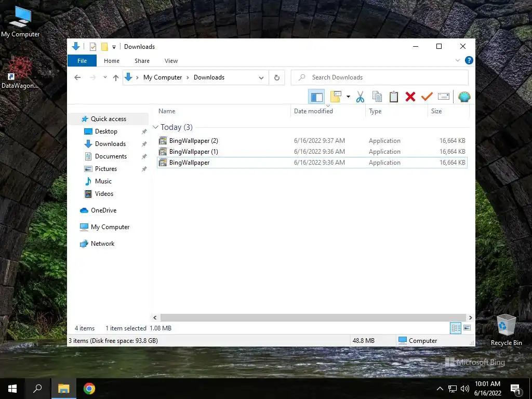Open Downloads in navigation pane
The height and width of the screenshot is (399, 532).
pos(110,144)
